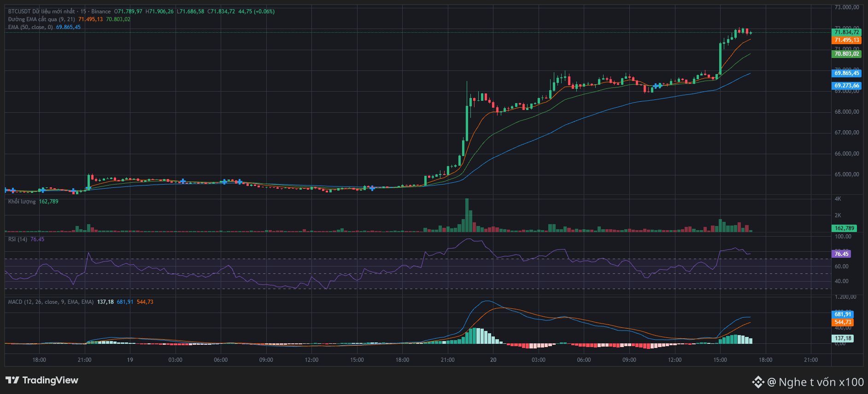Click the close price C71.834,72 in legend
The image size is (868, 394).
coord(221,12)
